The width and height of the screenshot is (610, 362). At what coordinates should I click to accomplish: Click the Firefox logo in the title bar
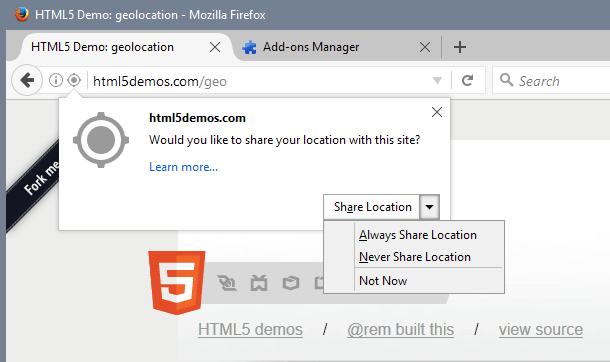tap(22, 14)
